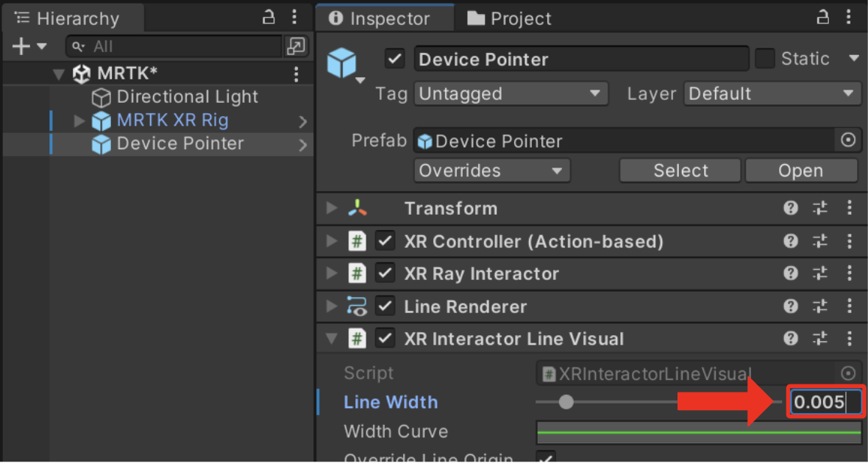This screenshot has height=466, width=868.
Task: Click the Inspector panel lock icon
Action: click(x=822, y=17)
